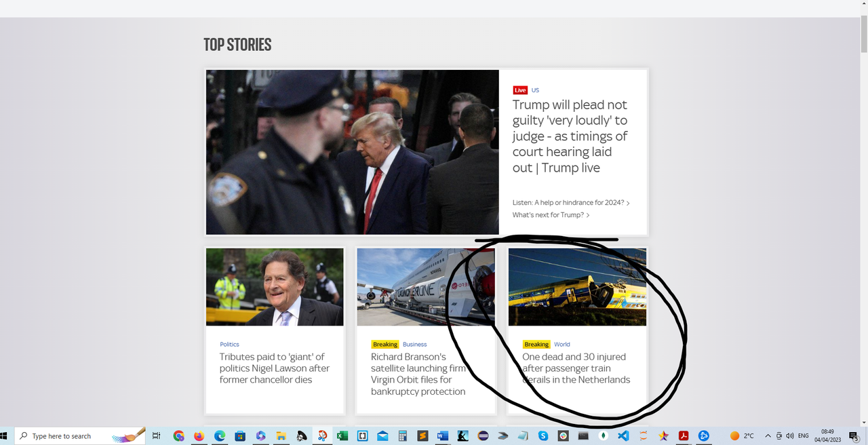Open the volume control in system tray
This screenshot has height=445, width=868.
click(789, 436)
